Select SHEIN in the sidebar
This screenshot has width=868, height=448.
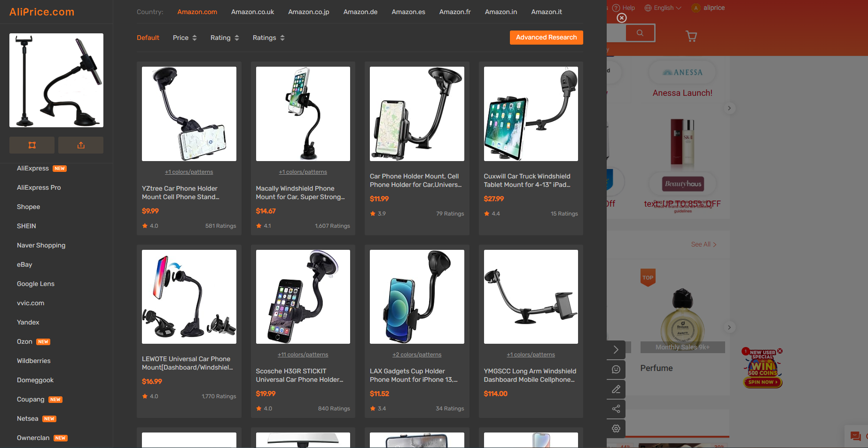(26, 226)
